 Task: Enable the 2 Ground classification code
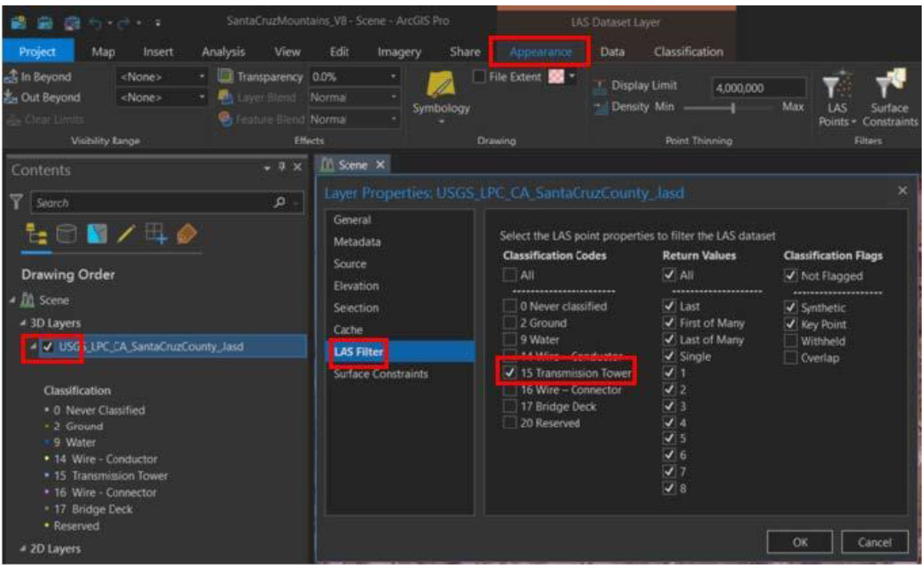(510, 323)
